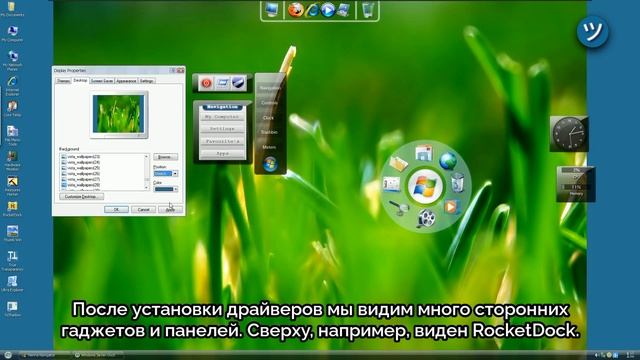
Task: Click OK in Display Properties
Action: pyautogui.click(x=116, y=209)
